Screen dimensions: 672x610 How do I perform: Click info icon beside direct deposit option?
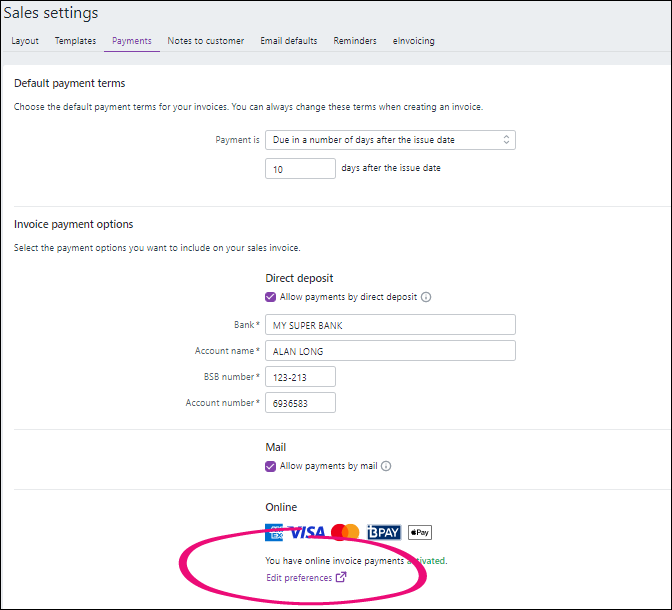(426, 297)
